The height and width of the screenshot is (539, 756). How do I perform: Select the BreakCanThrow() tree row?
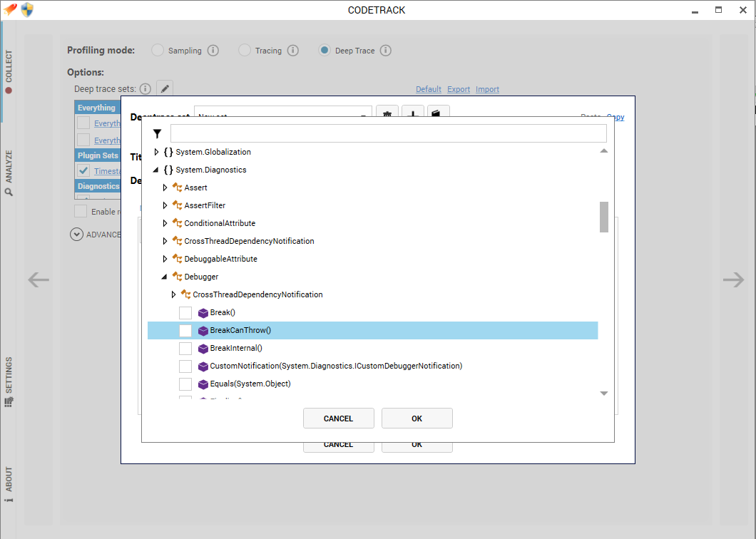pos(373,331)
